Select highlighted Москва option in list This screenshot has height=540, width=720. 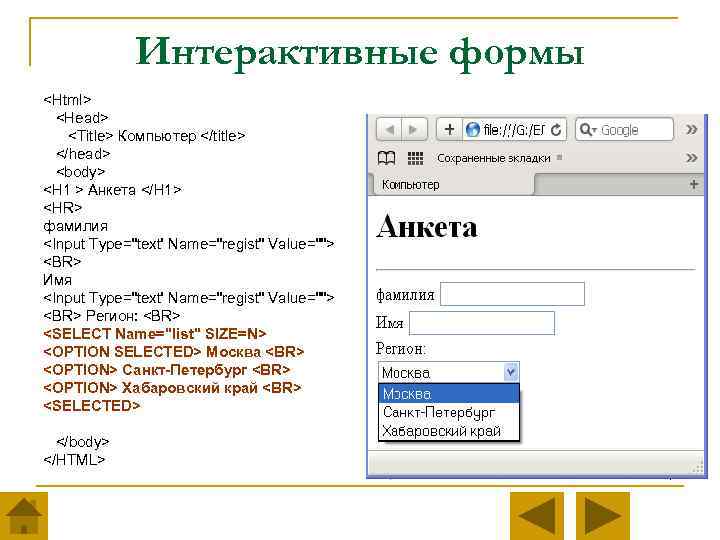coord(449,394)
